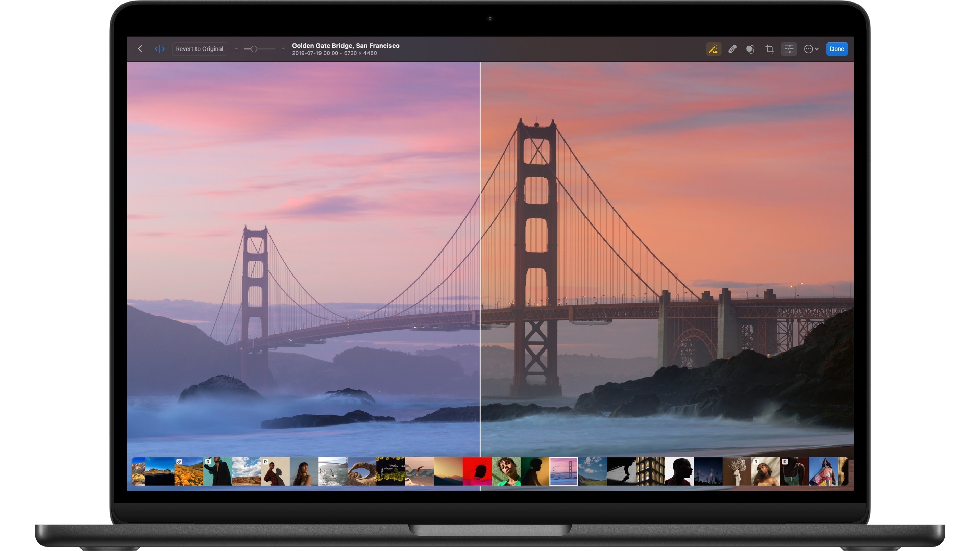Select the green dress RAW thumbnail
The width and height of the screenshot is (980, 551).
pos(795,471)
